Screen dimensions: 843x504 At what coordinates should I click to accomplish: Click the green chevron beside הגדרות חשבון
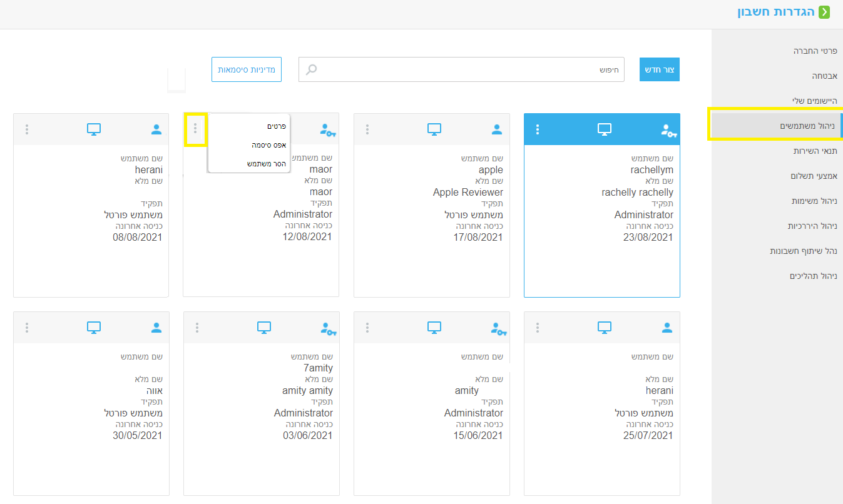click(x=824, y=12)
